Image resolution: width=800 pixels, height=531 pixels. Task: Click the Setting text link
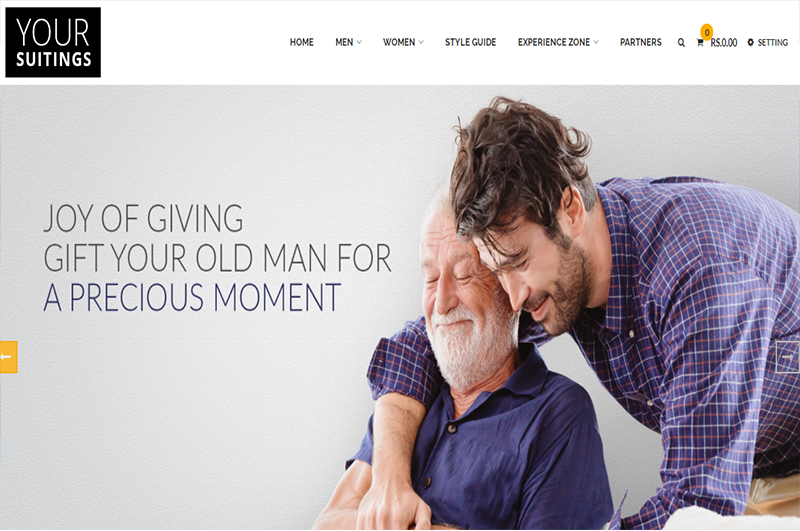point(772,43)
